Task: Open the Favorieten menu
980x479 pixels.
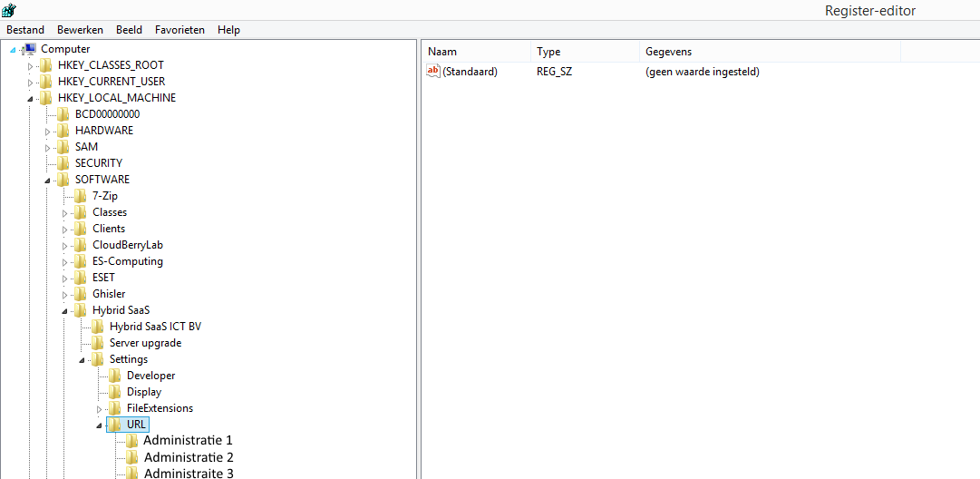Action: point(180,30)
